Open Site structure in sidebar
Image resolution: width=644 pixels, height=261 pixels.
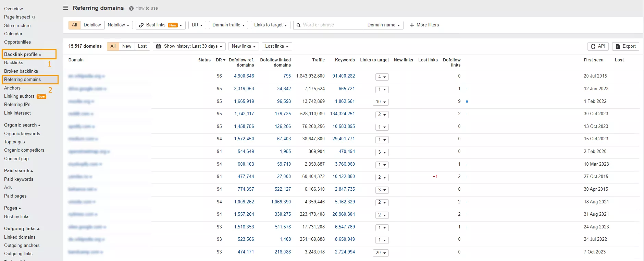[x=17, y=25]
